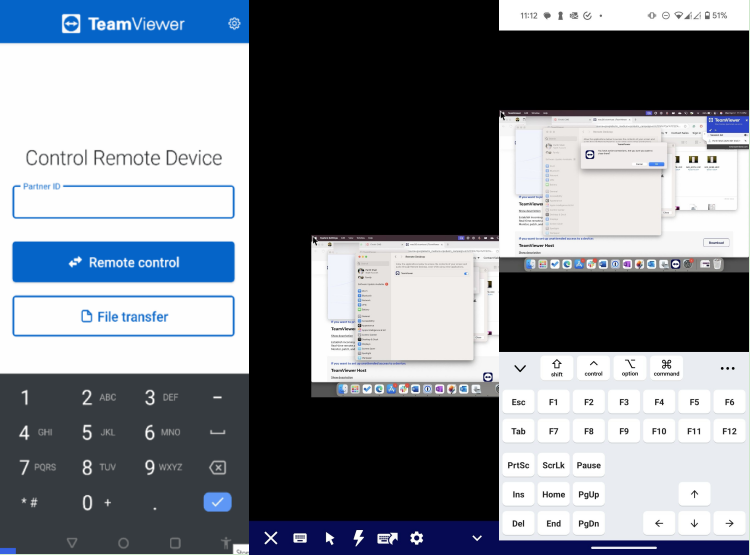Click the Wi-Fi status bar icon

tap(678, 15)
